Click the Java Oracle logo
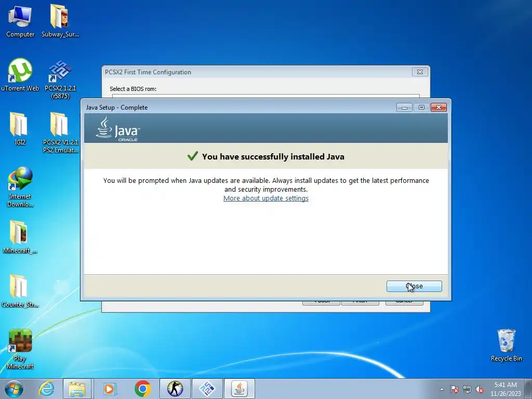 (118, 129)
